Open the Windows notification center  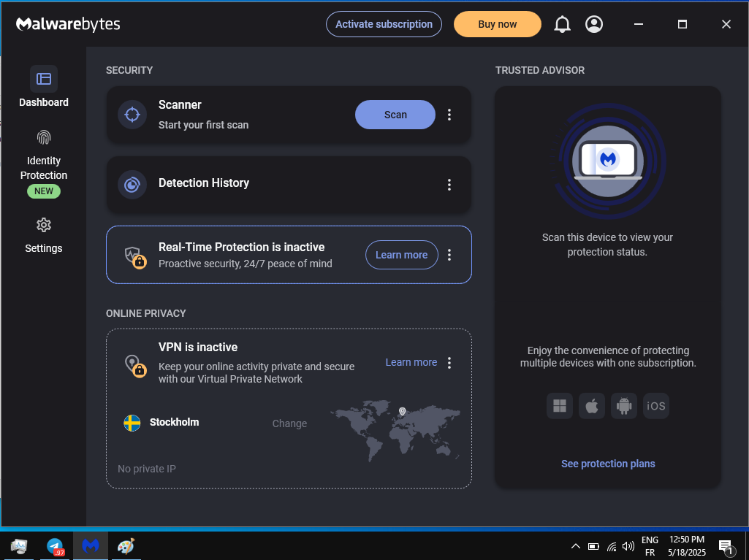click(726, 547)
